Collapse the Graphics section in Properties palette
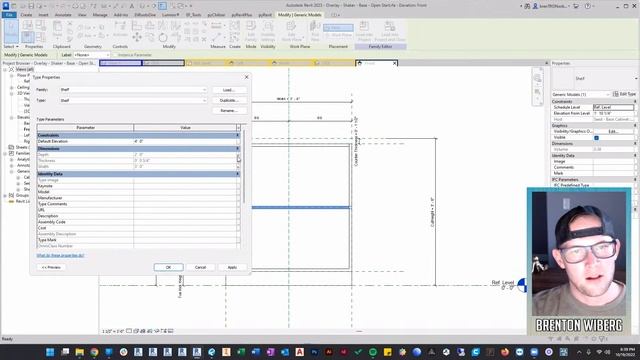Viewport: 640px width, 360px height. (636, 125)
